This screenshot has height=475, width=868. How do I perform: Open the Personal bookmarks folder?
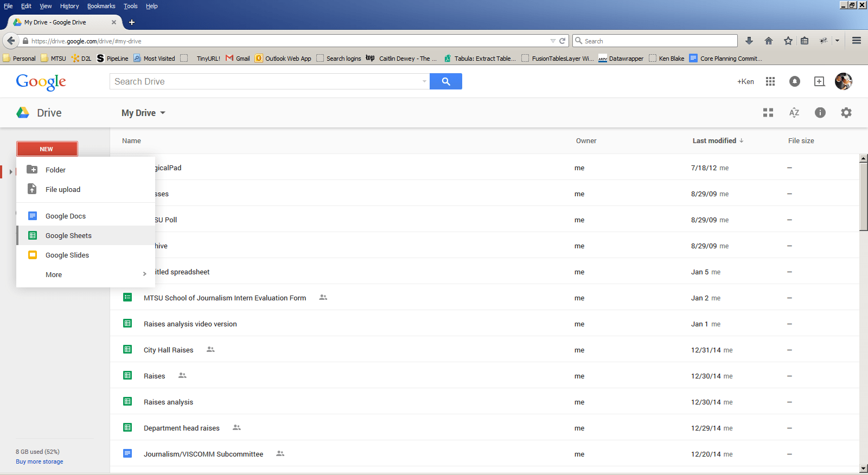(20, 59)
